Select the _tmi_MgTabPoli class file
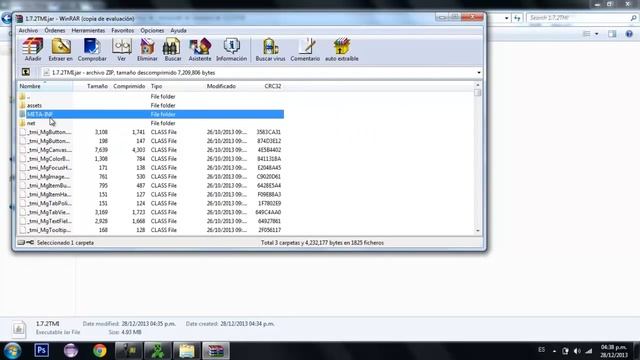 click(151, 203)
